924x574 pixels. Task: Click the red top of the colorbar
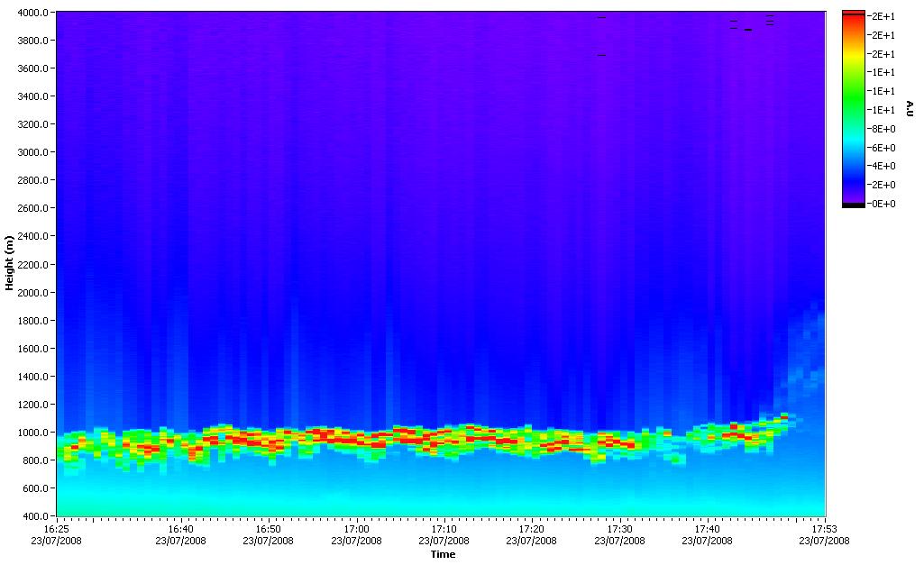coord(854,13)
